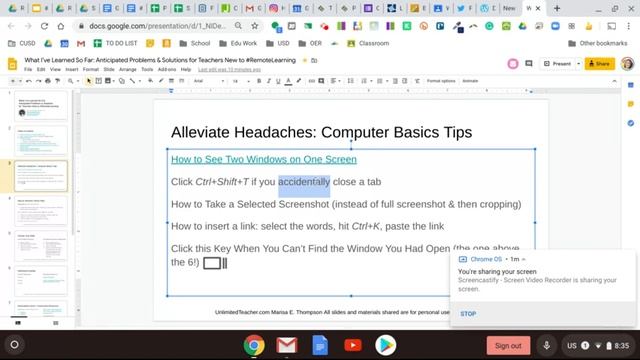Viewport: 640px width, 360px height.
Task: Open Gmail from the shelf
Action: (x=287, y=346)
